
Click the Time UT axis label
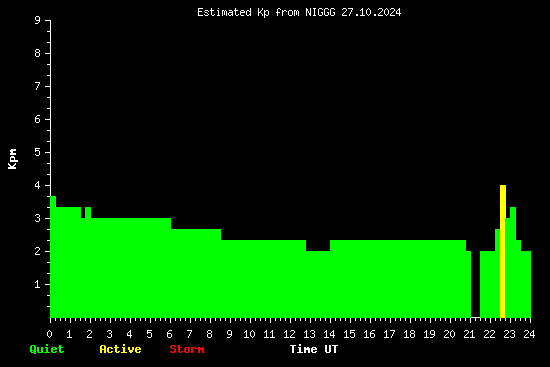(314, 349)
